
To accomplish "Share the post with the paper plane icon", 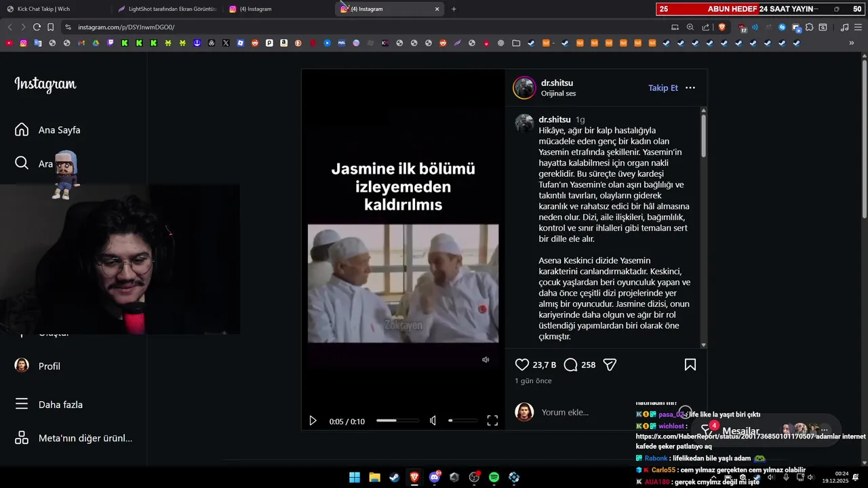I will pyautogui.click(x=610, y=365).
